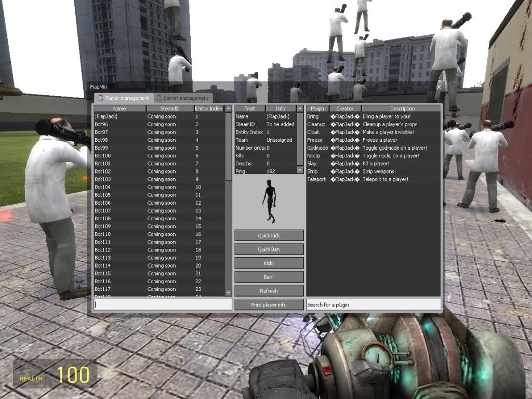Viewport: 532px width, 399px height.
Task: Select player Bot116
Action: pyautogui.click(x=159, y=281)
